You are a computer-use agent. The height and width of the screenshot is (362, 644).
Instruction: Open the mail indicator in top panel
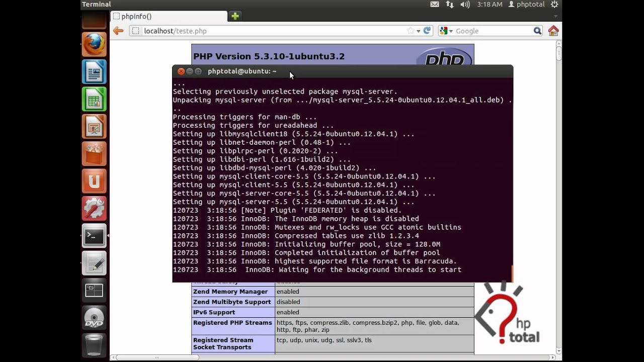point(435,4)
